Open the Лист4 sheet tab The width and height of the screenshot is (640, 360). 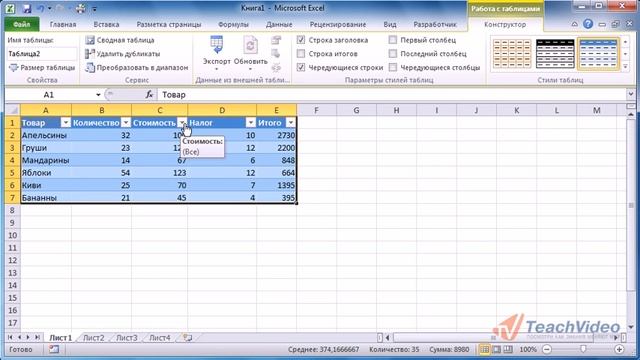click(160, 338)
